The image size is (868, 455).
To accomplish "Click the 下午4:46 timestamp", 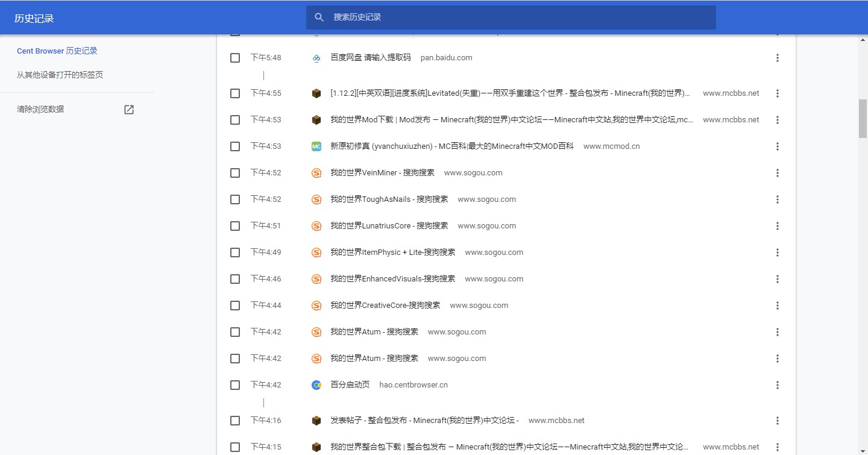I will [x=266, y=279].
